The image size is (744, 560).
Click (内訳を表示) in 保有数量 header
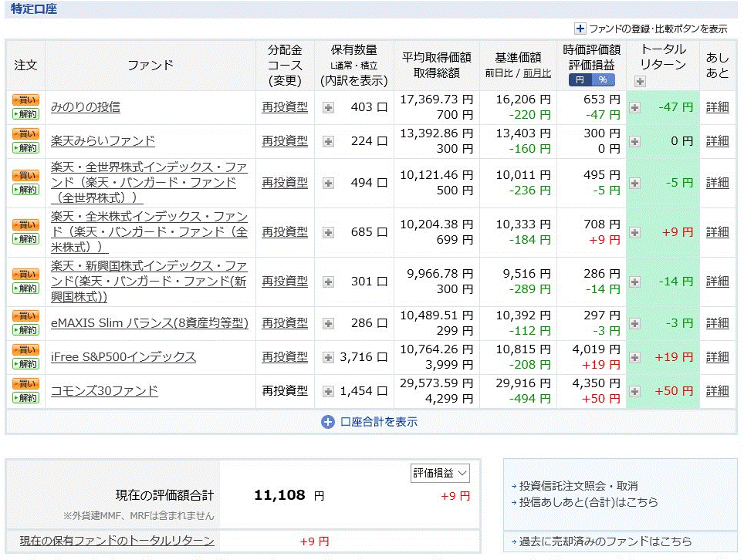354,81
